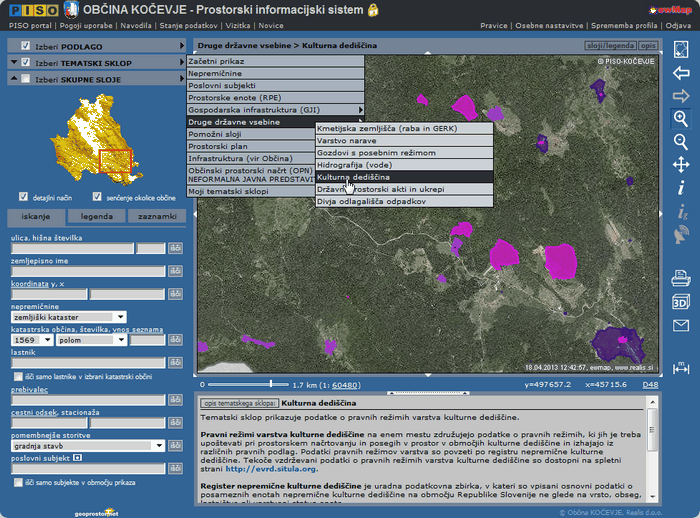Select the zoom in magnifier tool
Image resolution: width=700 pixels, height=518 pixels.
pos(681,119)
